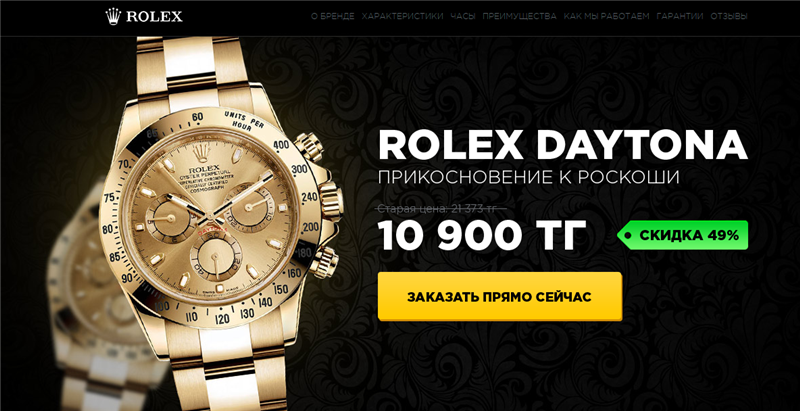Click the watch's middle winding crown

(331, 201)
